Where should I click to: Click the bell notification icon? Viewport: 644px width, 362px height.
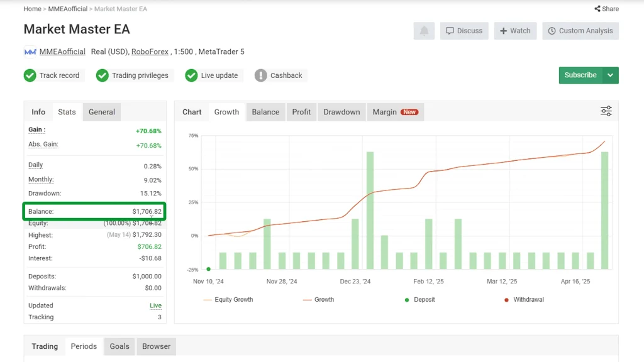[x=424, y=31]
